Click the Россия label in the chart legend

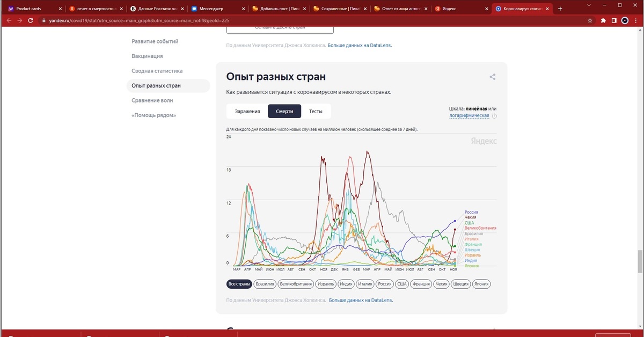pos(471,213)
